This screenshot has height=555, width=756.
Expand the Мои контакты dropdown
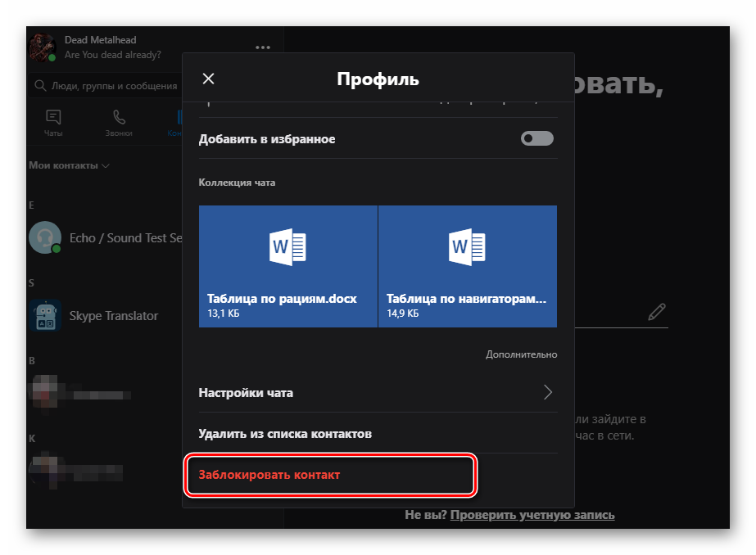coord(69,165)
